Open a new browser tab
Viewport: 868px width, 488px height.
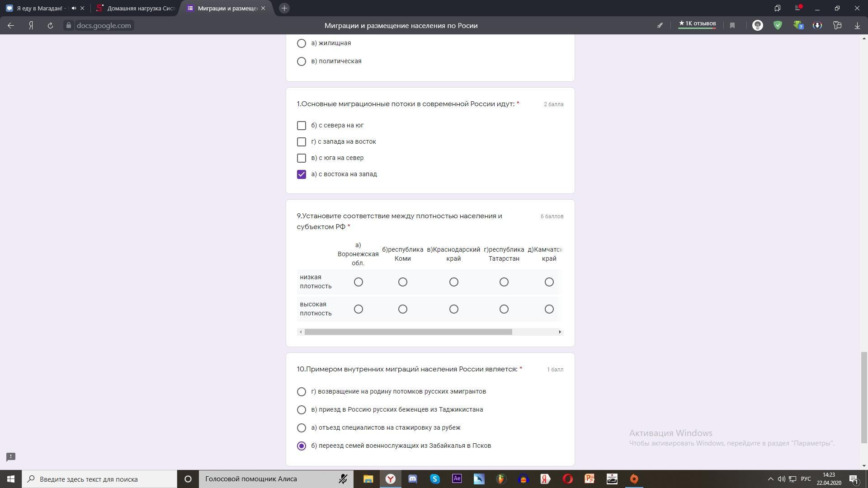click(284, 8)
